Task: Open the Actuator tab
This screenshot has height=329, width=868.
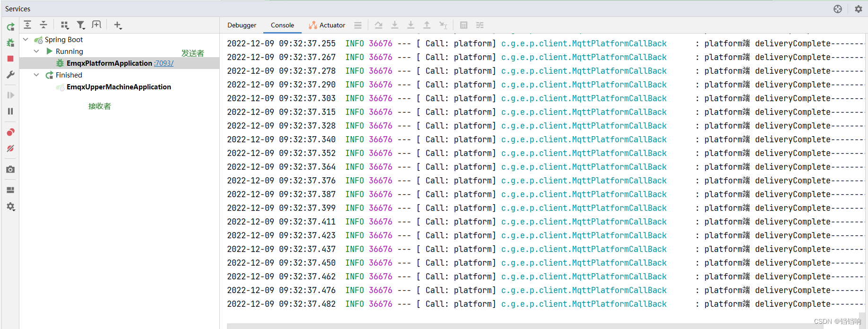Action: 327,25
